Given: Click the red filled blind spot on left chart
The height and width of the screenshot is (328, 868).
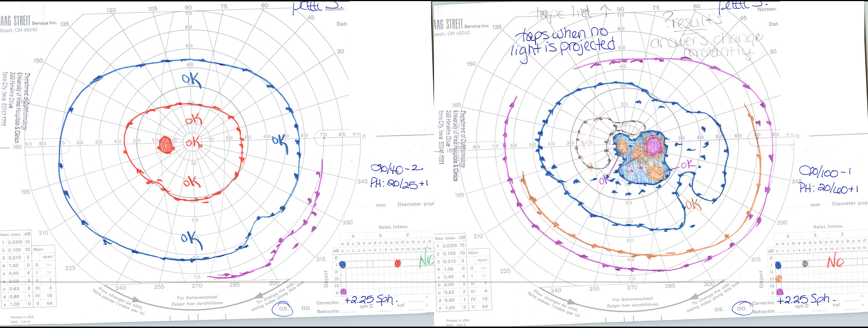Looking at the screenshot, I should coord(166,145).
